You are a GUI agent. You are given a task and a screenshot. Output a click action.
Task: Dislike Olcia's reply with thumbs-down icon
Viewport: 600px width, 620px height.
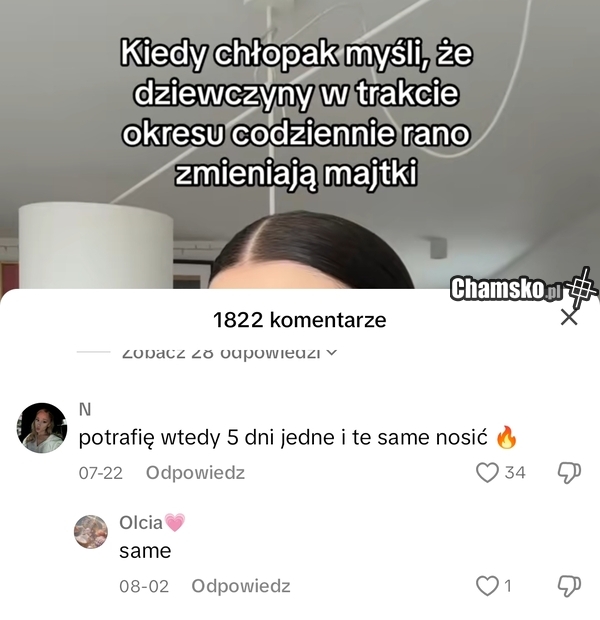click(x=569, y=586)
